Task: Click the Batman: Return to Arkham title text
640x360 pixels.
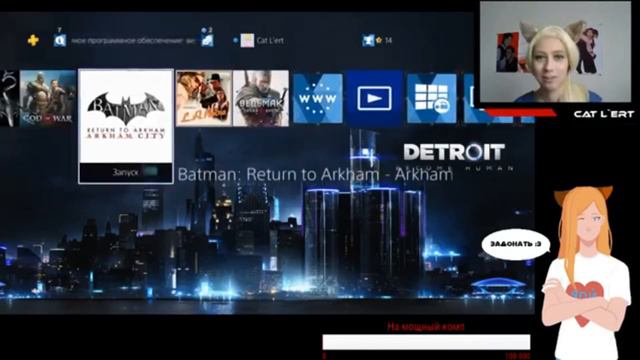Action: (315, 174)
